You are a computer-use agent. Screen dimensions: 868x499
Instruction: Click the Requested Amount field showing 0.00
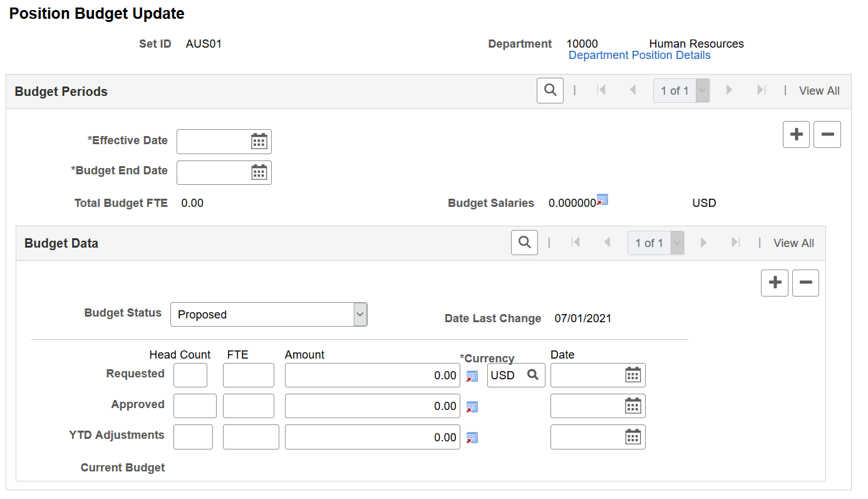tap(372, 375)
